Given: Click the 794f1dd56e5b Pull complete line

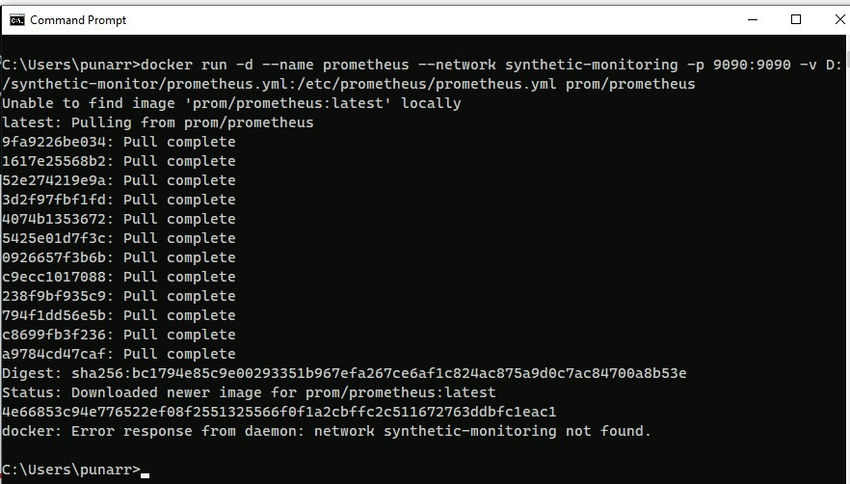Looking at the screenshot, I should (x=119, y=315).
